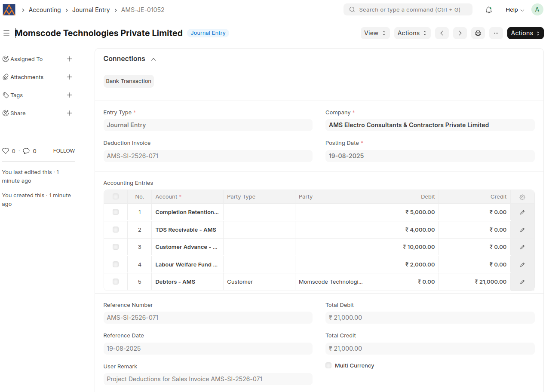Open accounting entries table settings gear
This screenshot has height=392, width=546.
[522, 197]
